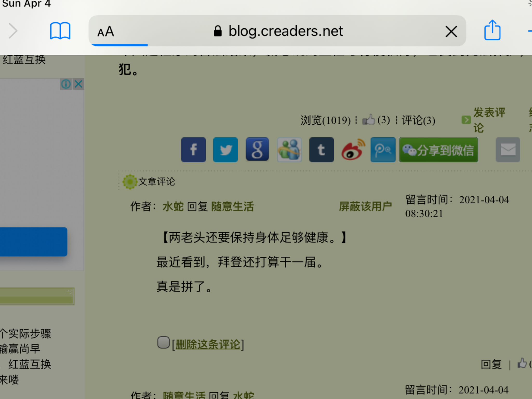Share article on Facebook
The image size is (532, 399).
coord(193,150)
